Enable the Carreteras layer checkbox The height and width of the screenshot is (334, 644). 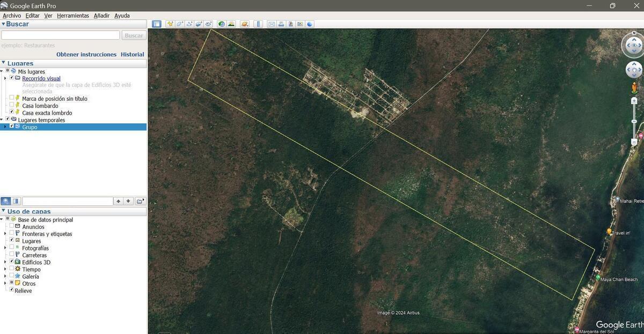pyautogui.click(x=12, y=255)
